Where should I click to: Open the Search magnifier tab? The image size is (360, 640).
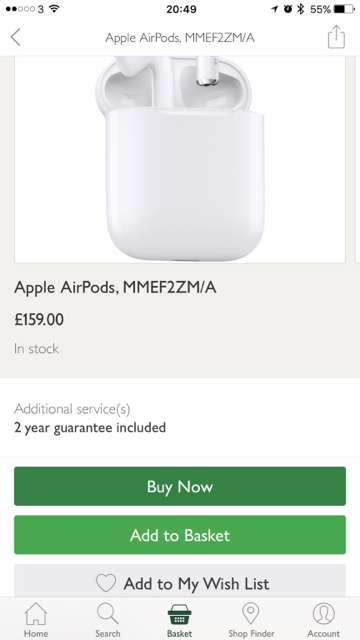(107, 613)
